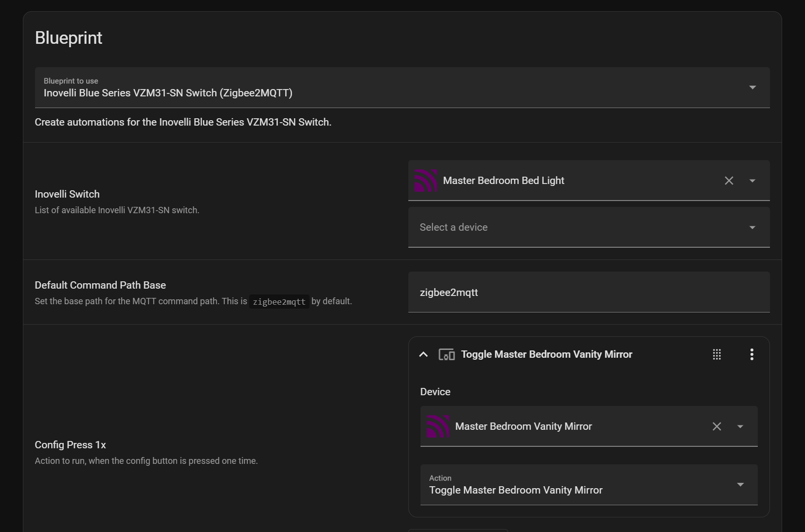This screenshot has height=532, width=805.
Task: Grab the drag handle grid icon
Action: [x=716, y=354]
